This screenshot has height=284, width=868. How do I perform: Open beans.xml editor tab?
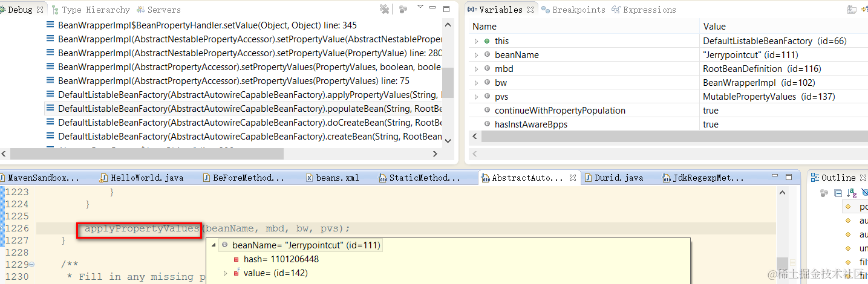coord(333,178)
